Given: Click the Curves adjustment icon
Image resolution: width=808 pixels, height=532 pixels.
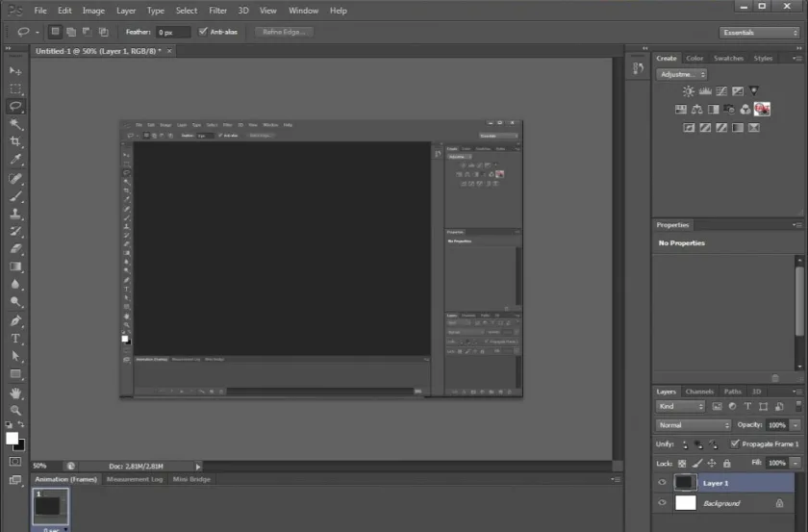Looking at the screenshot, I should pyautogui.click(x=721, y=91).
